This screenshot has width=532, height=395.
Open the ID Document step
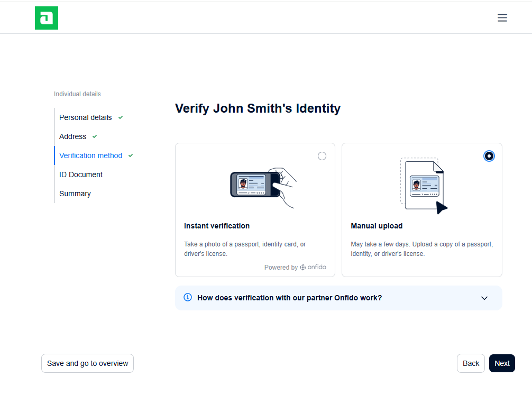click(81, 174)
